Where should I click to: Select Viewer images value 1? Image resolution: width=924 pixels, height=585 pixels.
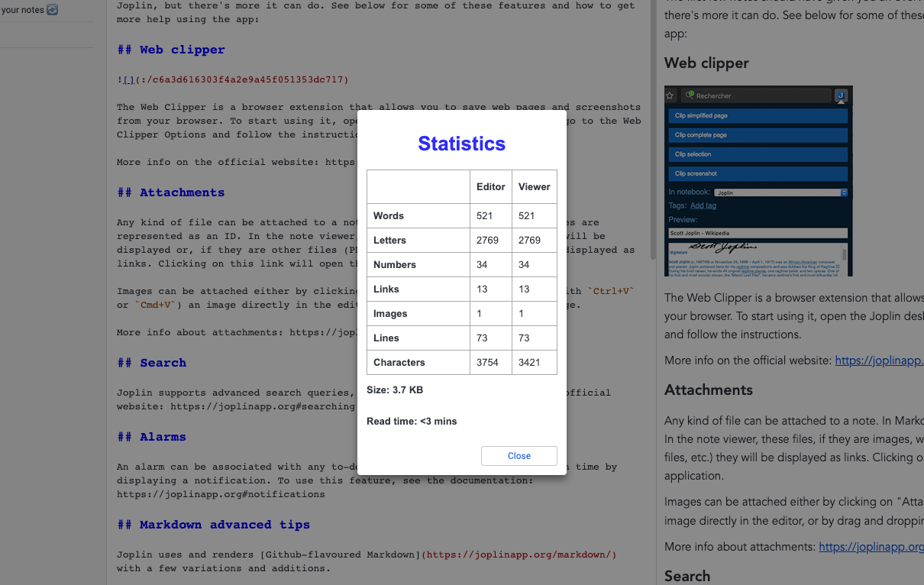[x=521, y=314]
